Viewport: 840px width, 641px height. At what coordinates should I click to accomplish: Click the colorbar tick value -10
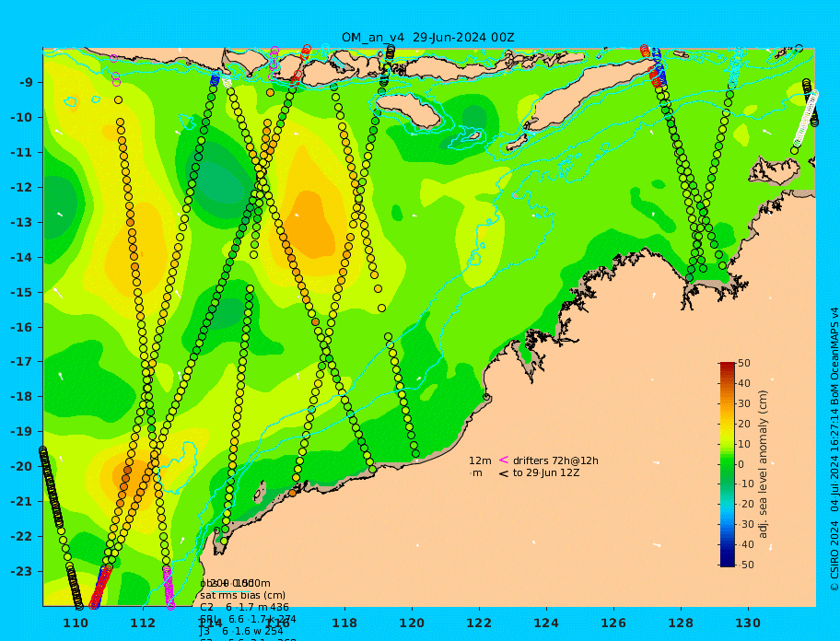[x=746, y=484]
